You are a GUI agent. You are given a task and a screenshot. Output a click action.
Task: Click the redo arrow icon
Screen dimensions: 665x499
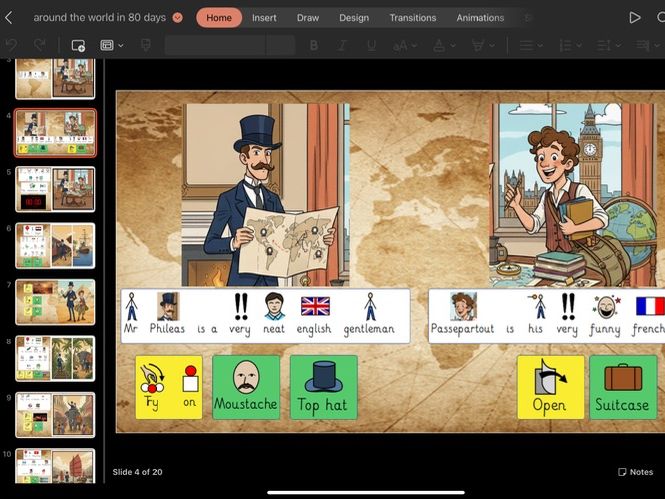pyautogui.click(x=41, y=45)
